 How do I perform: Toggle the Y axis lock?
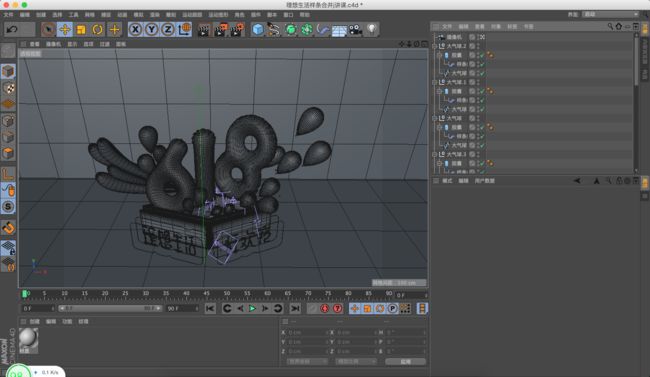tap(151, 29)
